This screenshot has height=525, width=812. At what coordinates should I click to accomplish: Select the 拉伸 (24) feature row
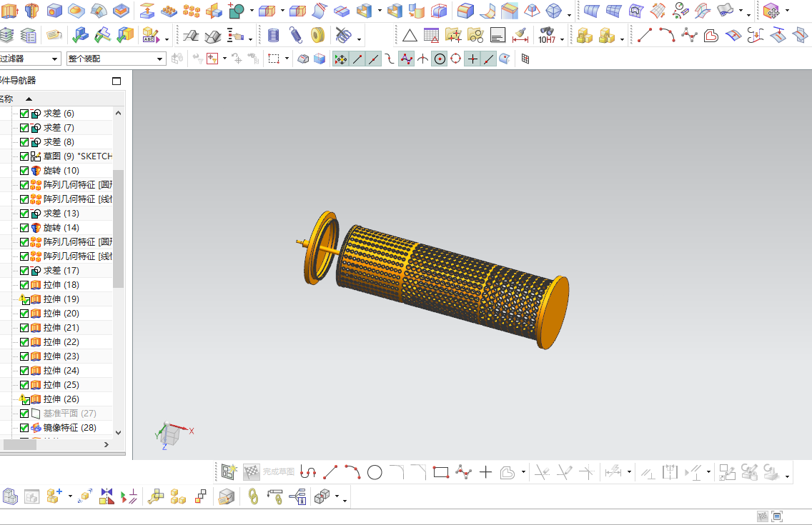pyautogui.click(x=61, y=370)
